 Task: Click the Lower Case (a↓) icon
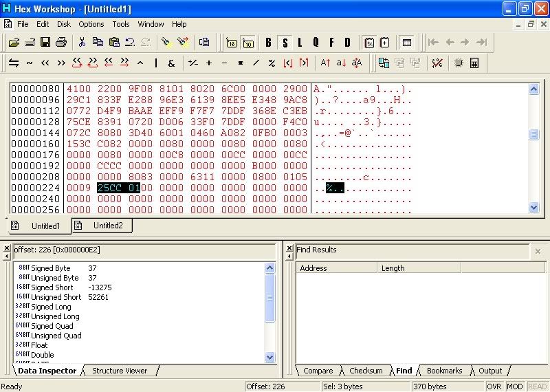341,63
